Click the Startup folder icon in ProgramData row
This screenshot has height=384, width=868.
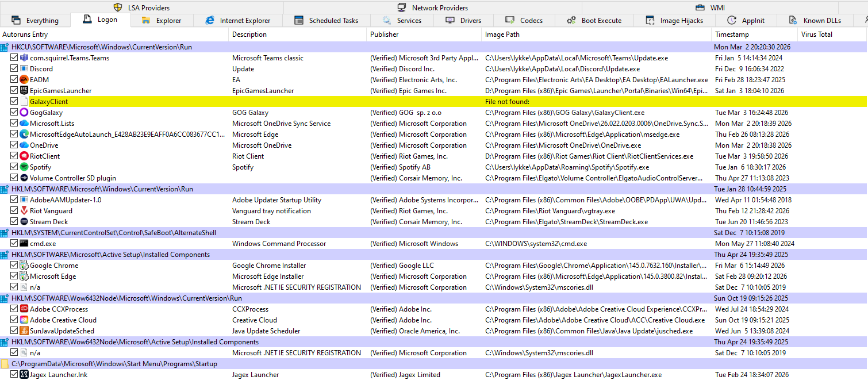(5, 364)
